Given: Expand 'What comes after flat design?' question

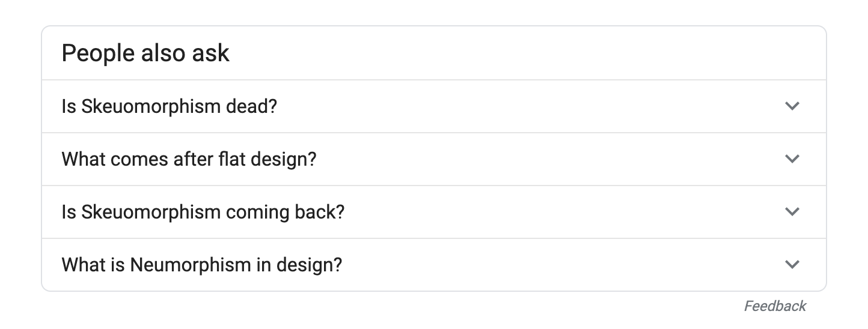Looking at the screenshot, I should (x=434, y=159).
